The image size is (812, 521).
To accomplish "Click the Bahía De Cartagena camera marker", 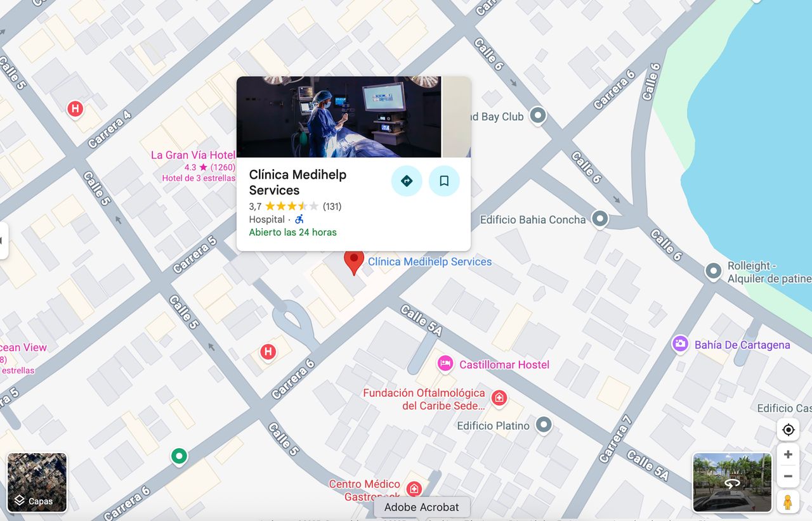I will tap(681, 344).
